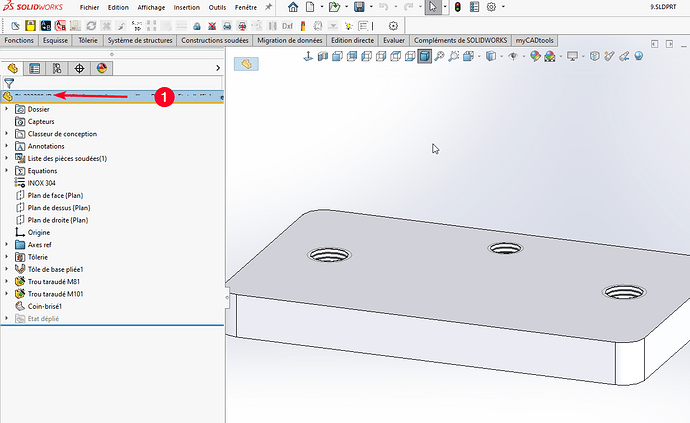This screenshot has height=423, width=690.
Task: Click the yellow save icon in myCADtools toolbar
Action: pyautogui.click(x=30, y=26)
